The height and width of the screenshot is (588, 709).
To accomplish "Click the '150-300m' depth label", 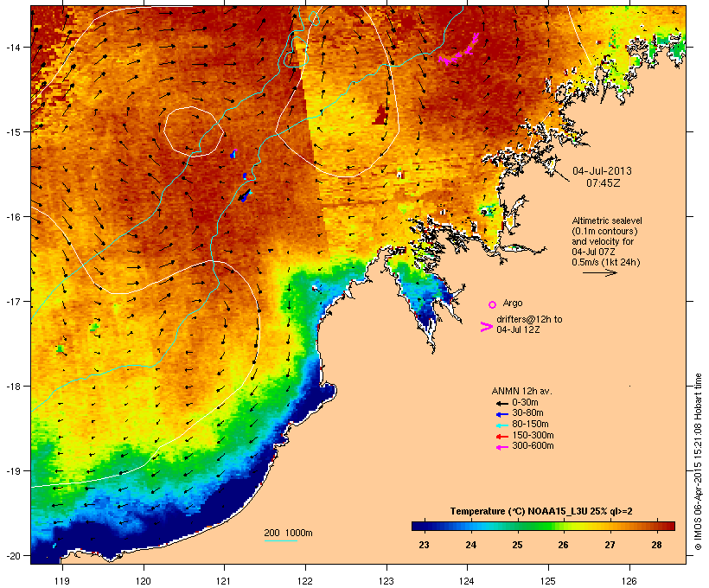I will 533,435.
